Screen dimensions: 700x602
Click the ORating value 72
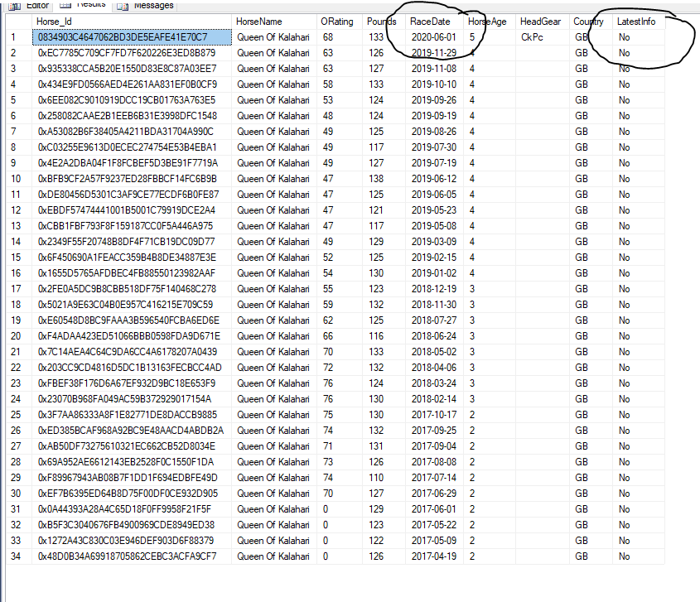pos(340,368)
